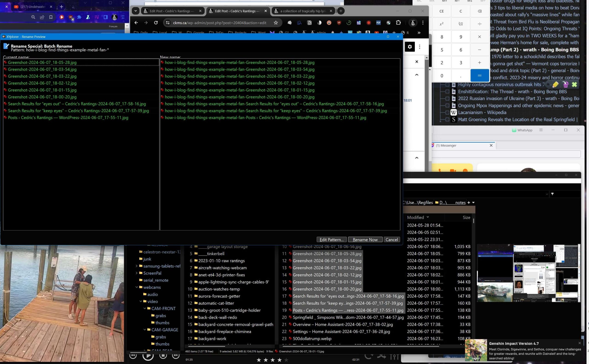The image size is (589, 364).
Task: Click the green X close-tab icon
Action: [574, 85]
